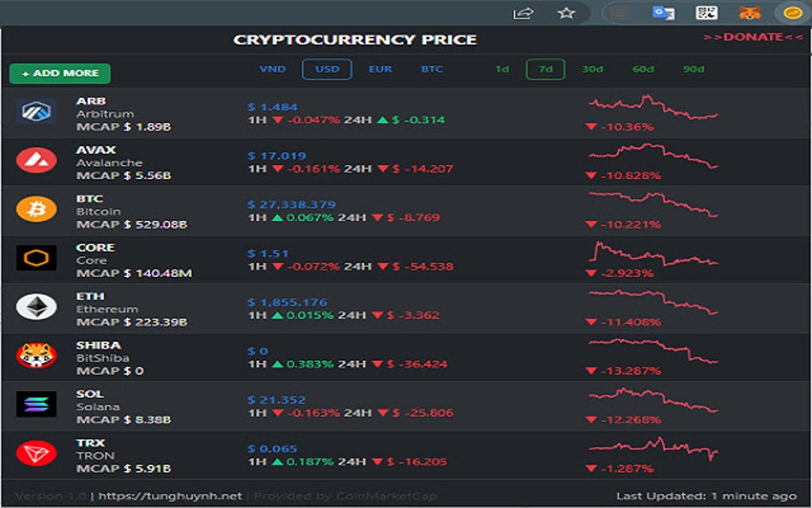Click the Core price $ 1.51

[267, 254]
